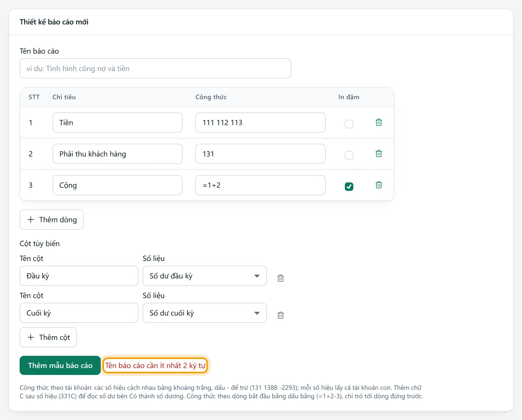Edit the Cộng indicator name field
Image resolution: width=522 pixels, height=420 pixels.
click(x=117, y=185)
